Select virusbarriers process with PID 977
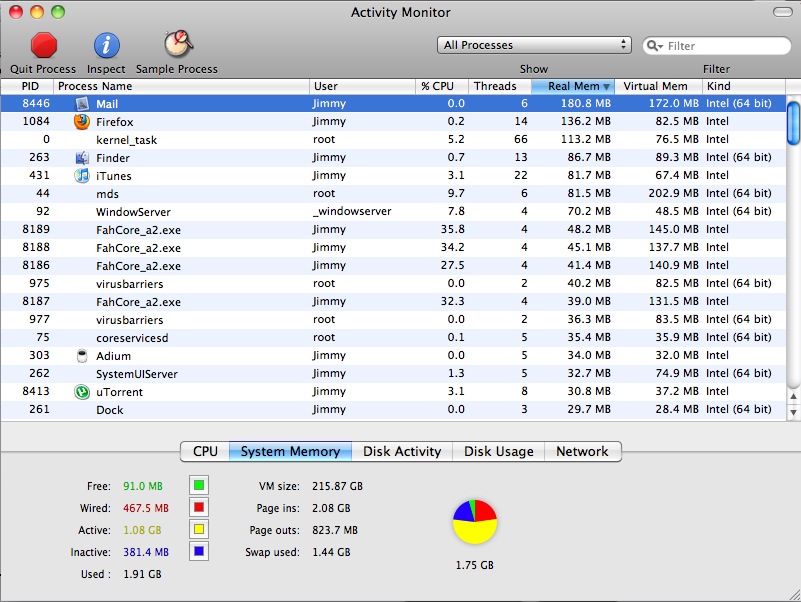801x602 pixels. [x=393, y=319]
